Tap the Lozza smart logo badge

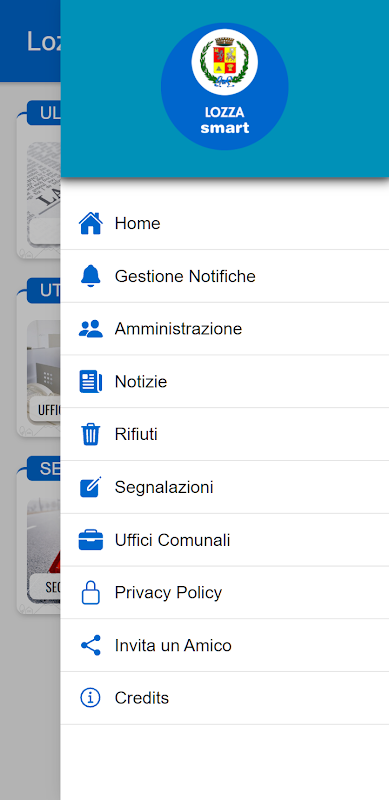point(225,86)
